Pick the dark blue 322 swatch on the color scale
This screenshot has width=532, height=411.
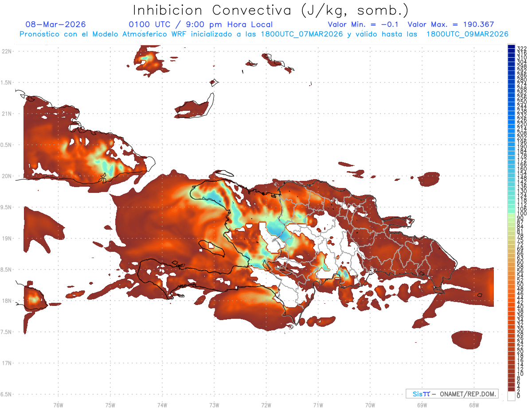point(511,47)
